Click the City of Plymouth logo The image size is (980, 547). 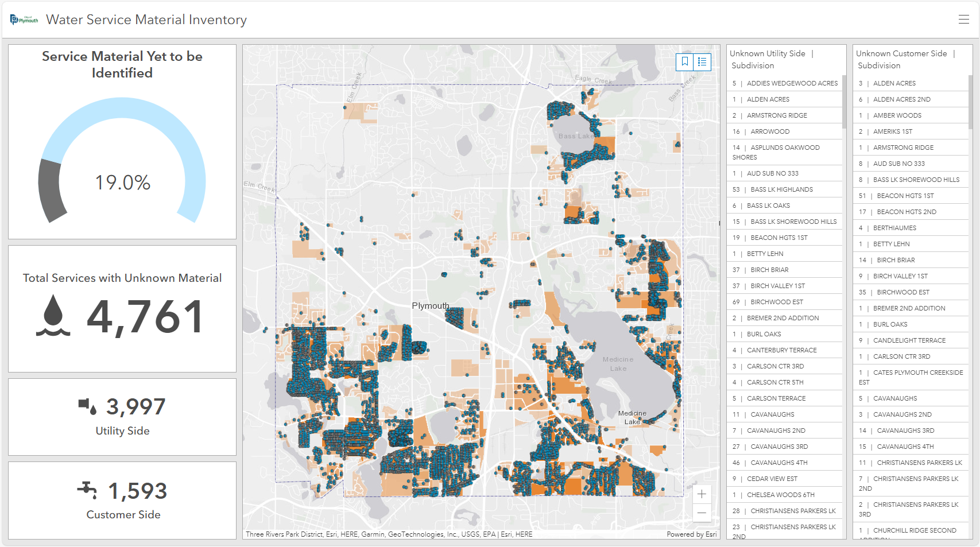point(24,20)
